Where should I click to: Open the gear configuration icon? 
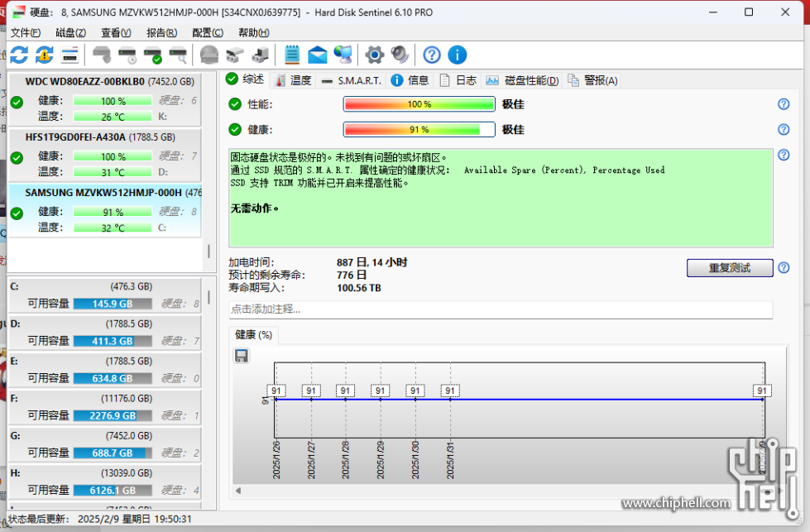point(375,55)
